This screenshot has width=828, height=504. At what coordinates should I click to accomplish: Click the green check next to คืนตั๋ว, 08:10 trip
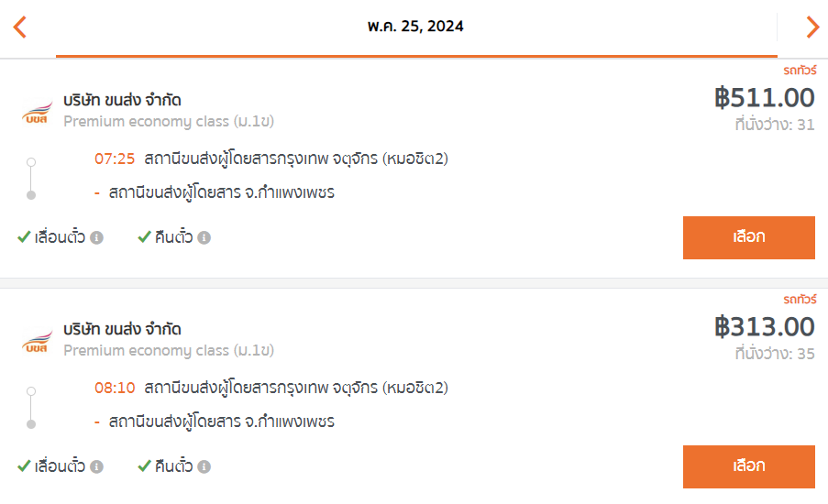144,466
